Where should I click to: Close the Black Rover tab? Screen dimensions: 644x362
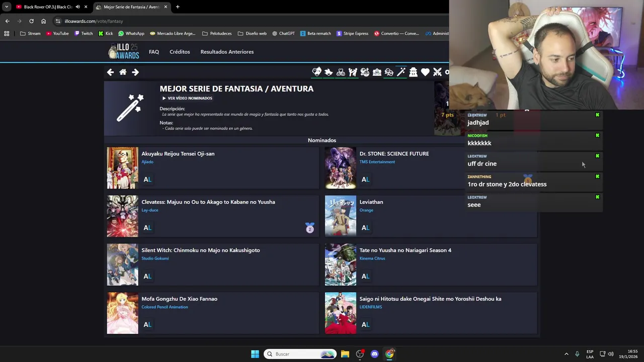[x=86, y=7]
